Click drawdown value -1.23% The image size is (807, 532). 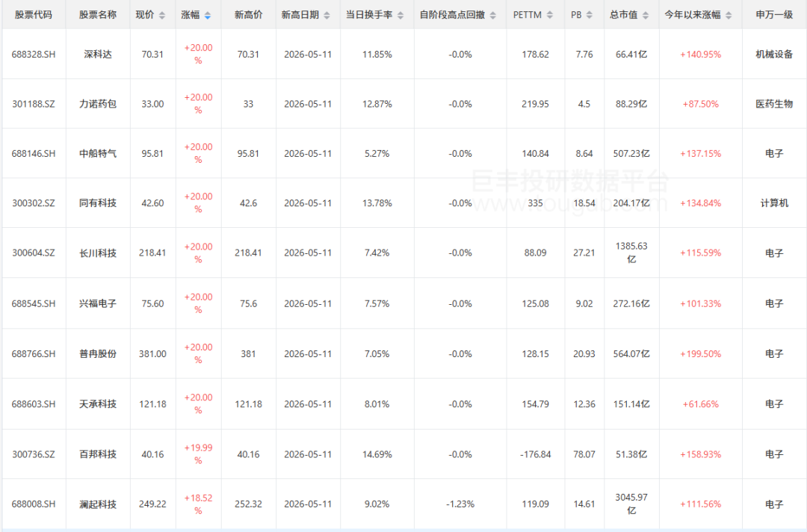460,504
